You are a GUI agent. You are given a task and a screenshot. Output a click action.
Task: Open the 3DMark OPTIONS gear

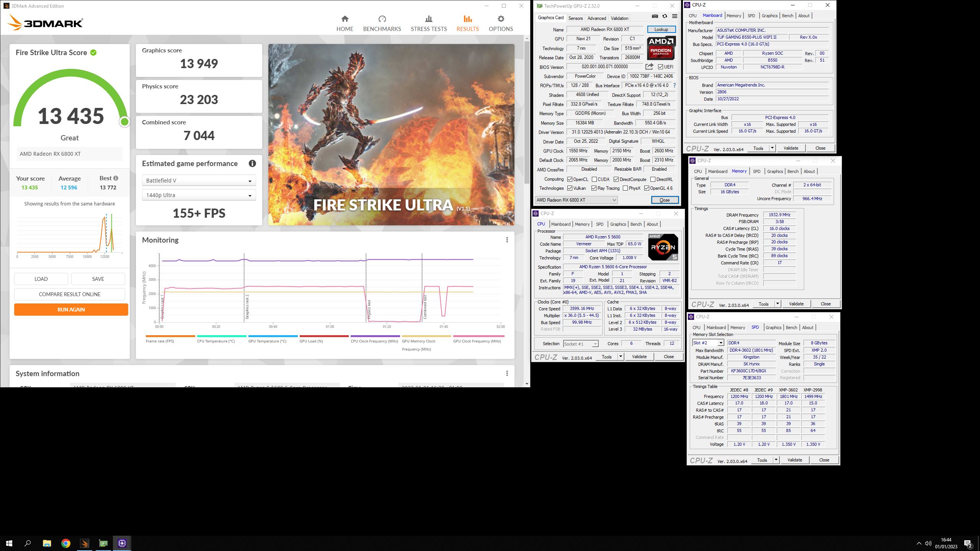pyautogui.click(x=501, y=23)
